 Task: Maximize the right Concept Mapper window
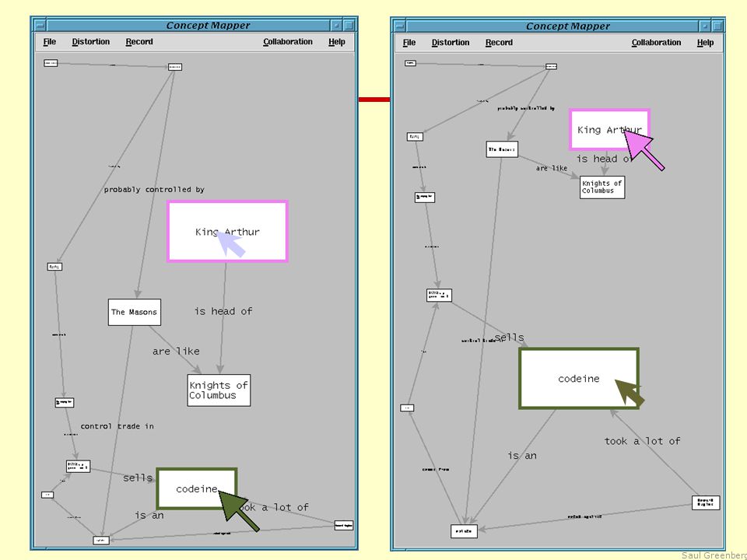717,26
